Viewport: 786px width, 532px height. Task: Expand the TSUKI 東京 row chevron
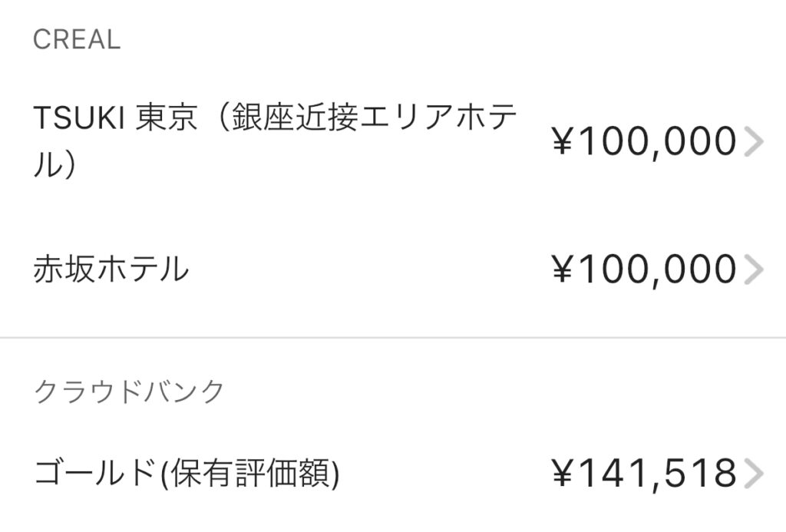point(755,143)
